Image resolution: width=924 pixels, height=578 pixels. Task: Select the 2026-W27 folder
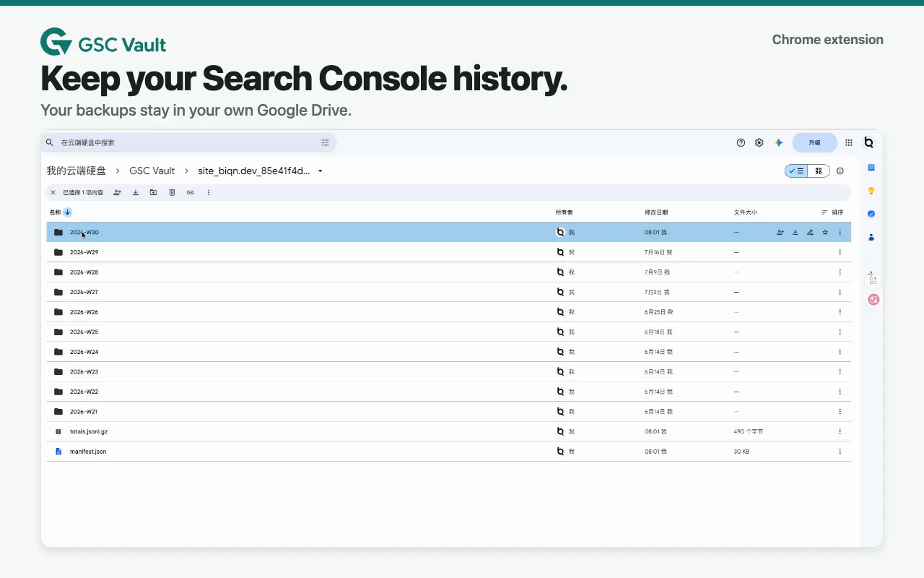click(449, 292)
